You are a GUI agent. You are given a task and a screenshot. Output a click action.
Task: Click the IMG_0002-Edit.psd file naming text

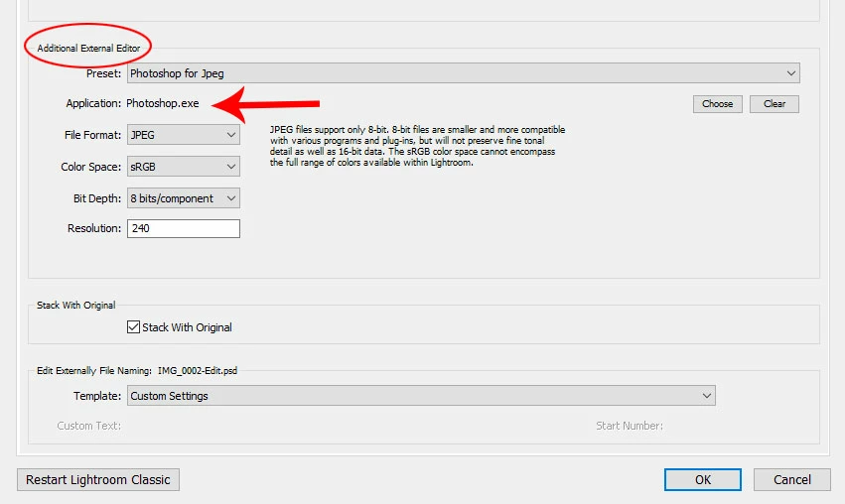(x=198, y=370)
